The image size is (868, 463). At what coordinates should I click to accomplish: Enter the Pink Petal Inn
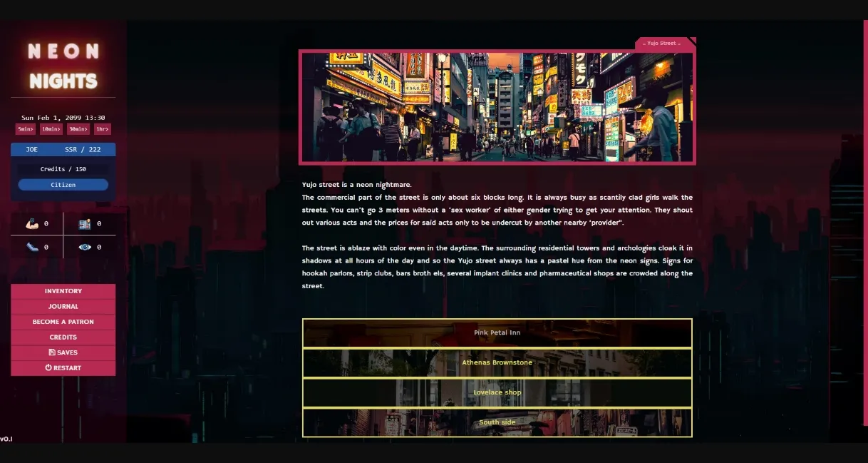(497, 332)
